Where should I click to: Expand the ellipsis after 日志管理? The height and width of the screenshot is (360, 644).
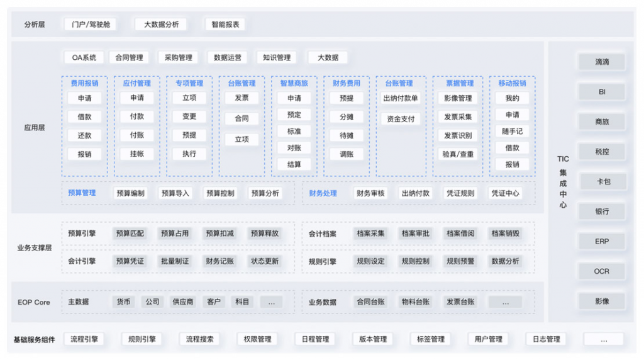coord(603,339)
